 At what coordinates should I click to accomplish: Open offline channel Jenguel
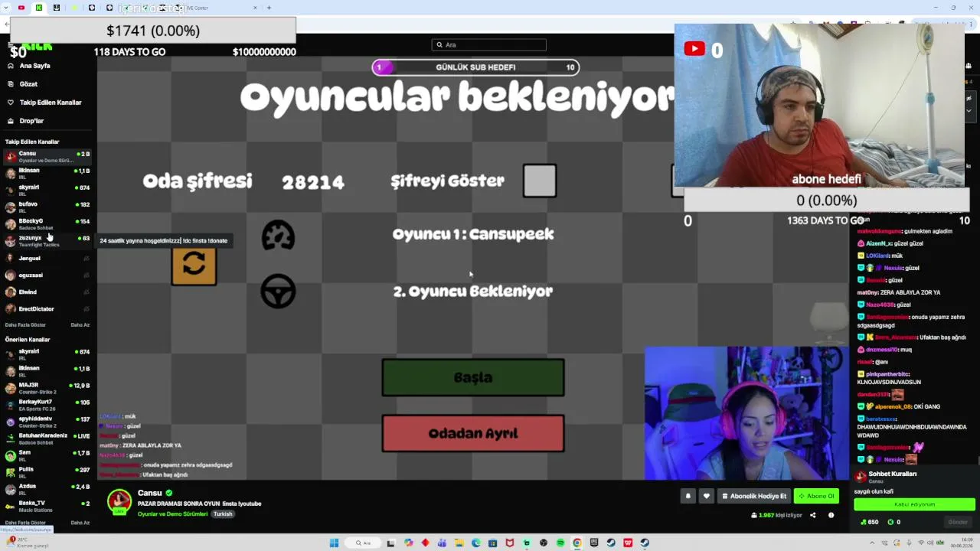tap(47, 258)
